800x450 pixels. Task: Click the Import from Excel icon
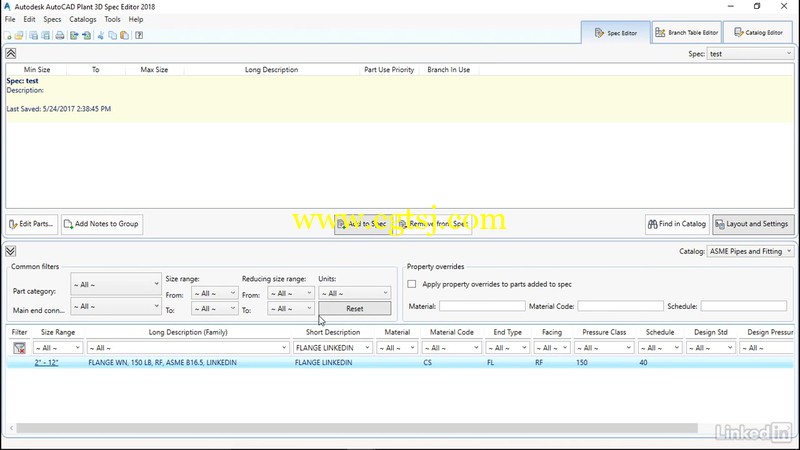(x=86, y=35)
